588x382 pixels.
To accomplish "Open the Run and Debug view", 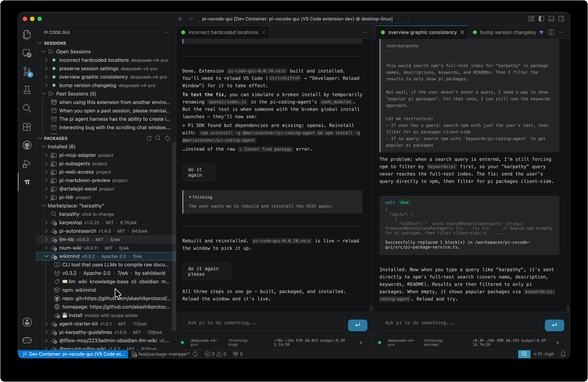I will pos(27,164).
